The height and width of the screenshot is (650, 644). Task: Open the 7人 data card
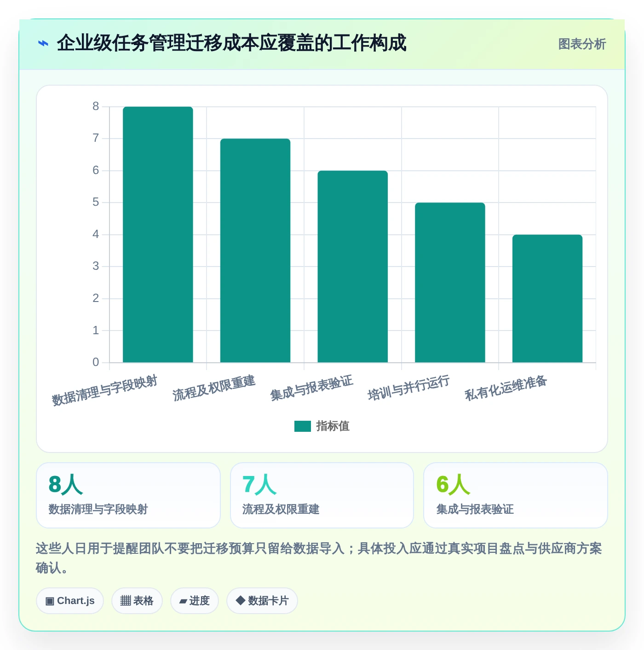pyautogui.click(x=322, y=495)
